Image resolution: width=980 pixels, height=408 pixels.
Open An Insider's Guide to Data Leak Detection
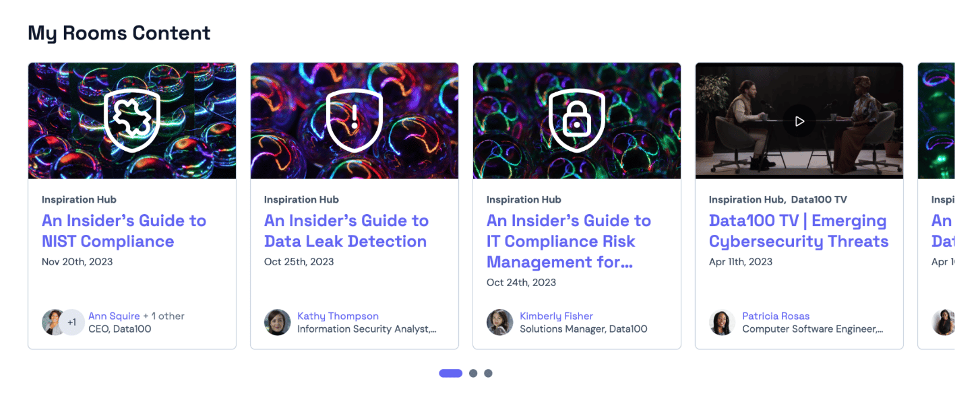(346, 231)
